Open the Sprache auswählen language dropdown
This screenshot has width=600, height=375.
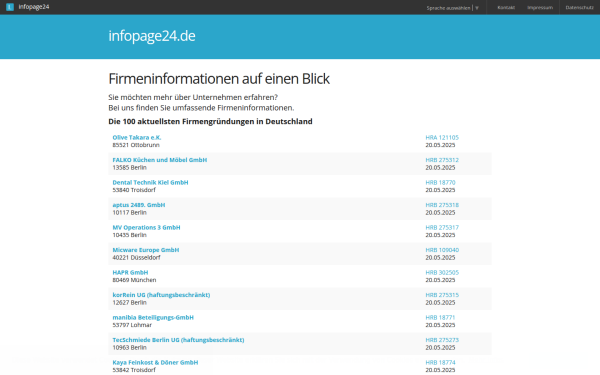click(453, 8)
